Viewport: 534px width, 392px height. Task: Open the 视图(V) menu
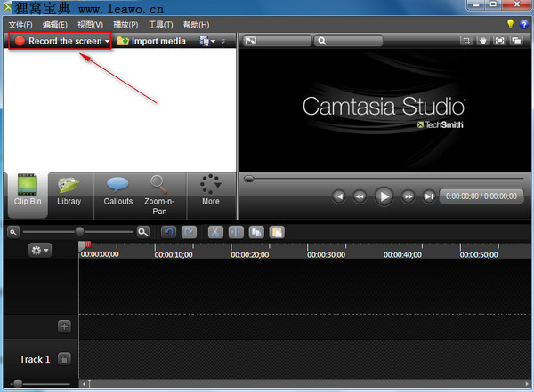(90, 25)
